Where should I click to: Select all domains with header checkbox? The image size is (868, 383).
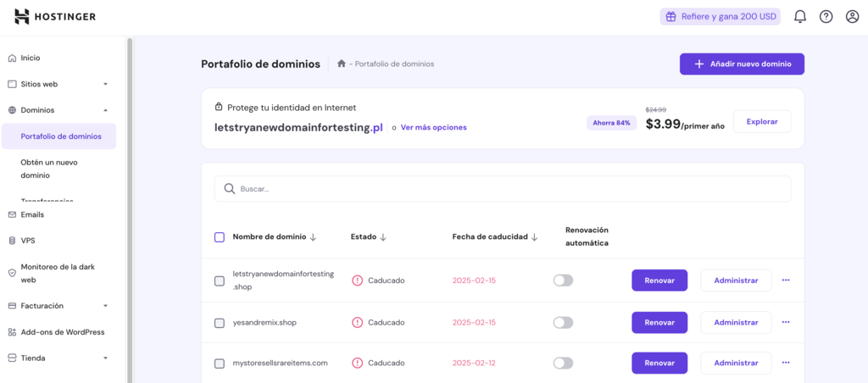220,237
